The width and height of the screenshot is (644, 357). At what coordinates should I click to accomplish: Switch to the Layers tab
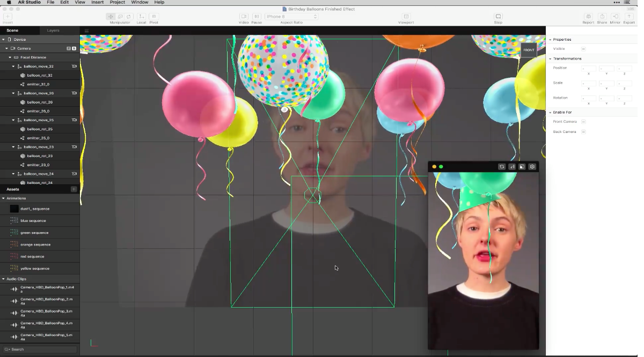(53, 30)
